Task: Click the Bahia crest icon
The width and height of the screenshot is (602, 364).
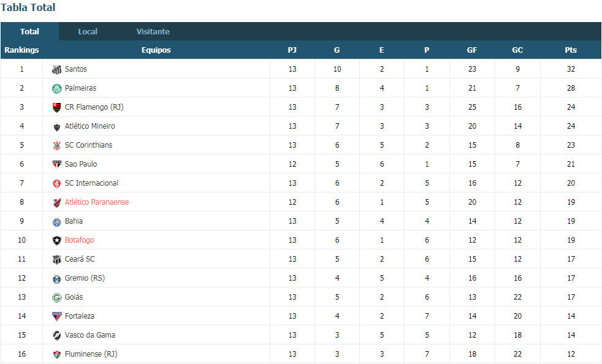Action: [57, 222]
